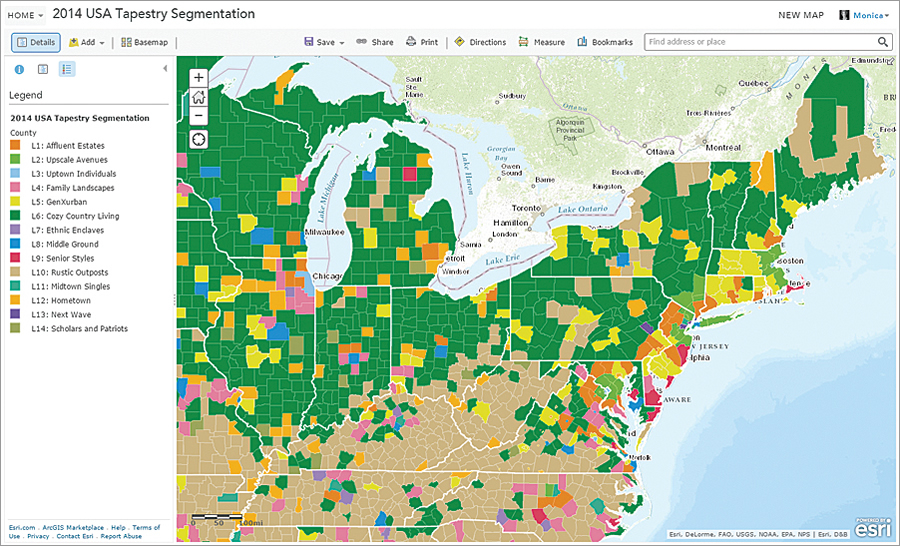This screenshot has height=546, width=900.
Task: Zoom out on the map
Action: [x=199, y=115]
